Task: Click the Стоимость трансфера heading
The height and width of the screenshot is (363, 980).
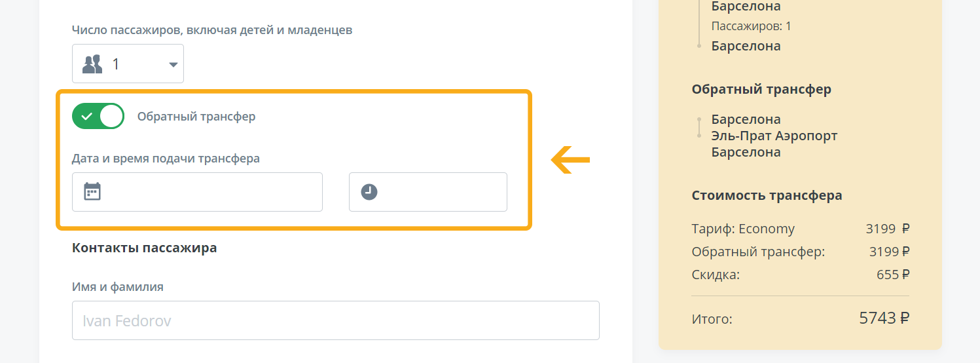Action: click(x=767, y=195)
